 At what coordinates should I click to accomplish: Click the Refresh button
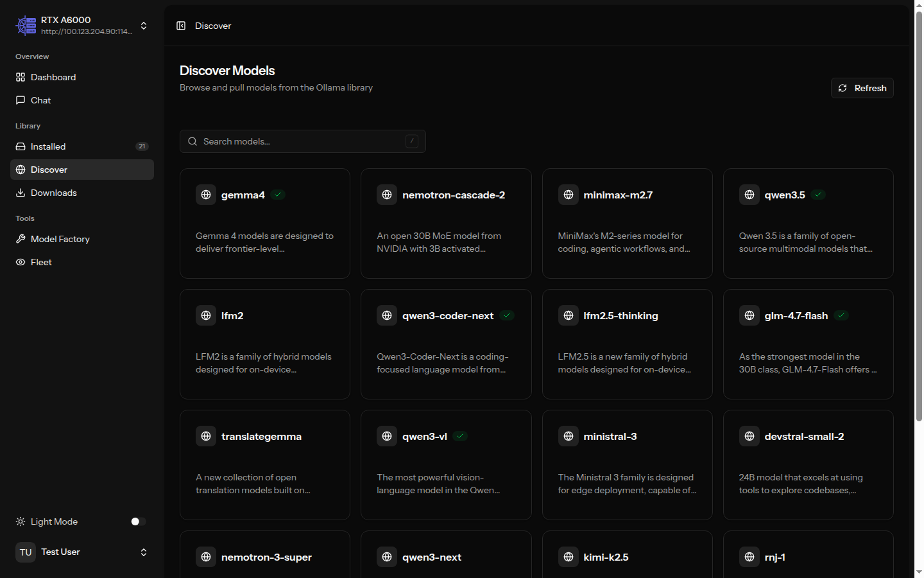pyautogui.click(x=862, y=88)
